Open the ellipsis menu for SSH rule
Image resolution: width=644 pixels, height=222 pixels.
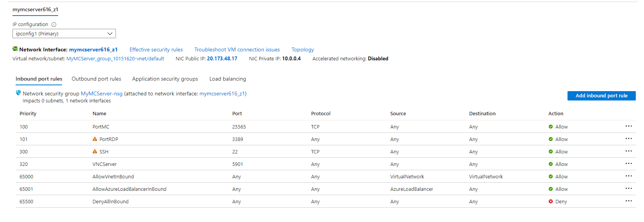pyautogui.click(x=628, y=151)
